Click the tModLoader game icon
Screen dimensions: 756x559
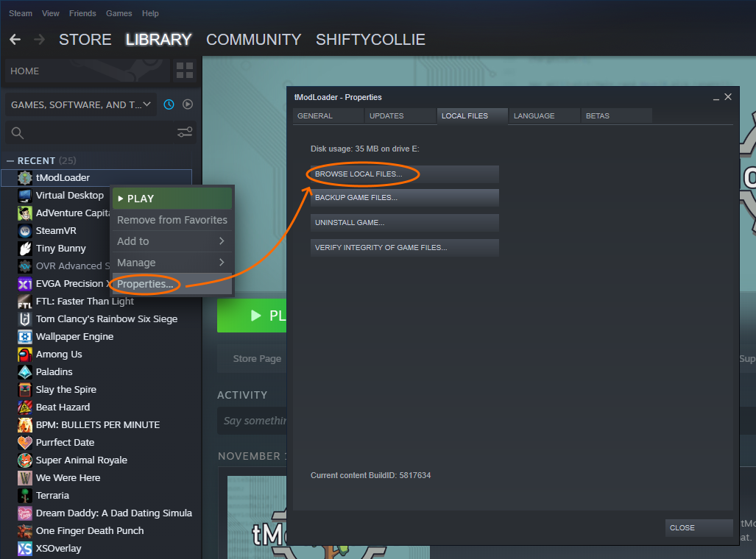tap(25, 178)
